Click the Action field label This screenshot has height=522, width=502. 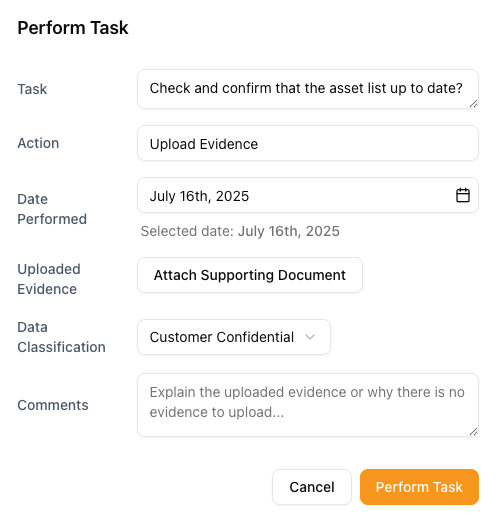[x=38, y=143]
